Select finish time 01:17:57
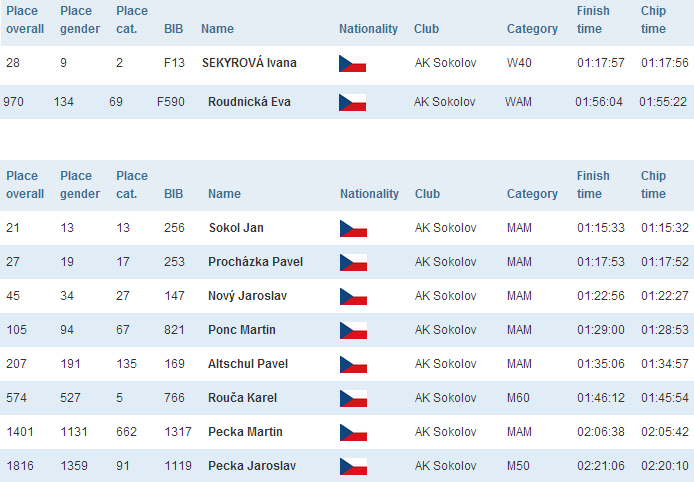Viewport: 694px width, 482px height. pyautogui.click(x=601, y=62)
